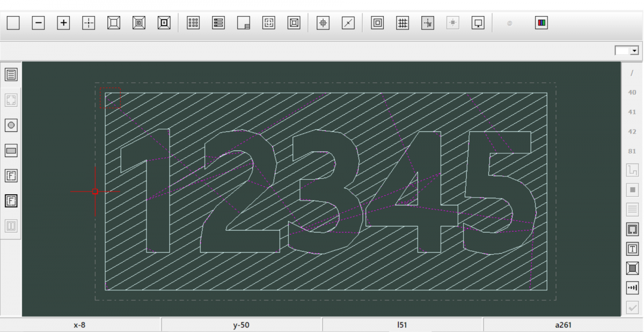Screen dimensions: 644x332
Task: Click the empty combo box field beside arrow
Action: [x=623, y=50]
